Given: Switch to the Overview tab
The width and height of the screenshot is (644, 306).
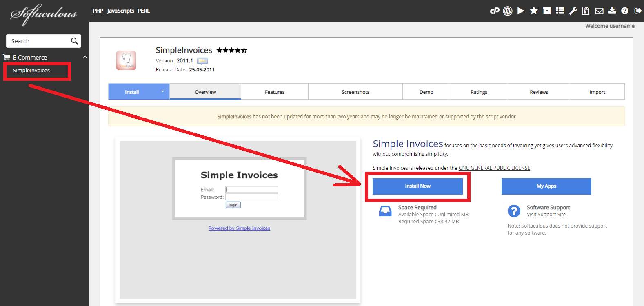Looking at the screenshot, I should (205, 92).
